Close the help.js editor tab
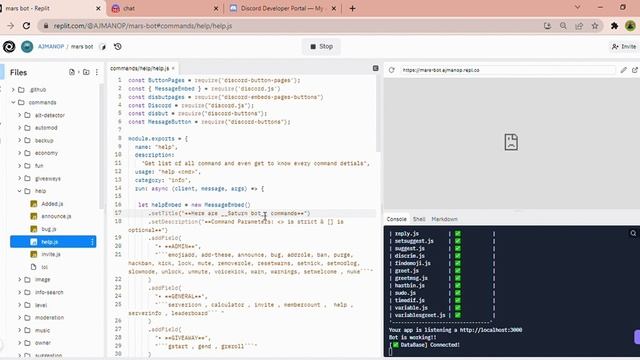Screen dimensions: 640x360 click(173, 68)
